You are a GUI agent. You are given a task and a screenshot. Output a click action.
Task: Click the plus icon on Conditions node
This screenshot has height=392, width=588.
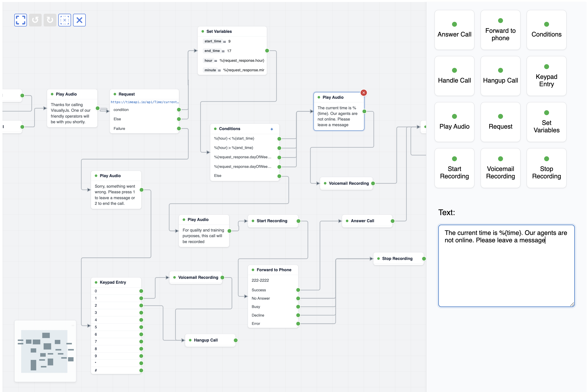272,130
